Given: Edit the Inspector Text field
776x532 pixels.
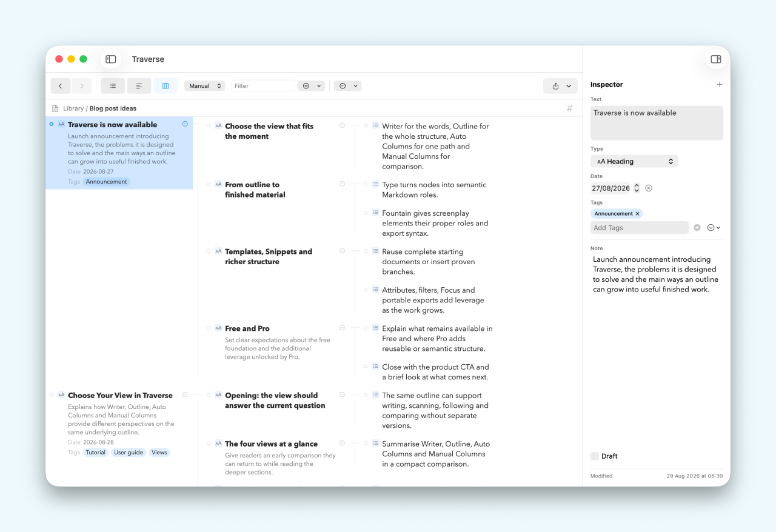Looking at the screenshot, I should tap(657, 123).
